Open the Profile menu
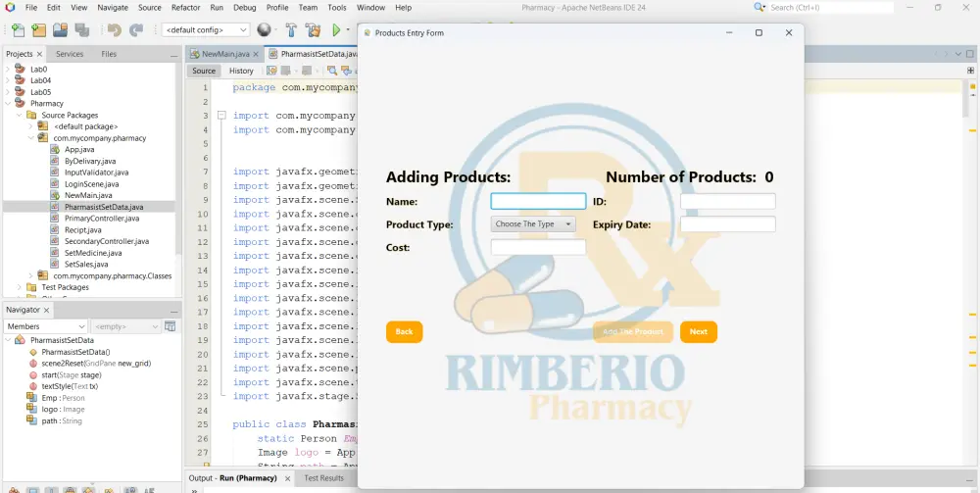This screenshot has width=980, height=493. click(x=277, y=8)
